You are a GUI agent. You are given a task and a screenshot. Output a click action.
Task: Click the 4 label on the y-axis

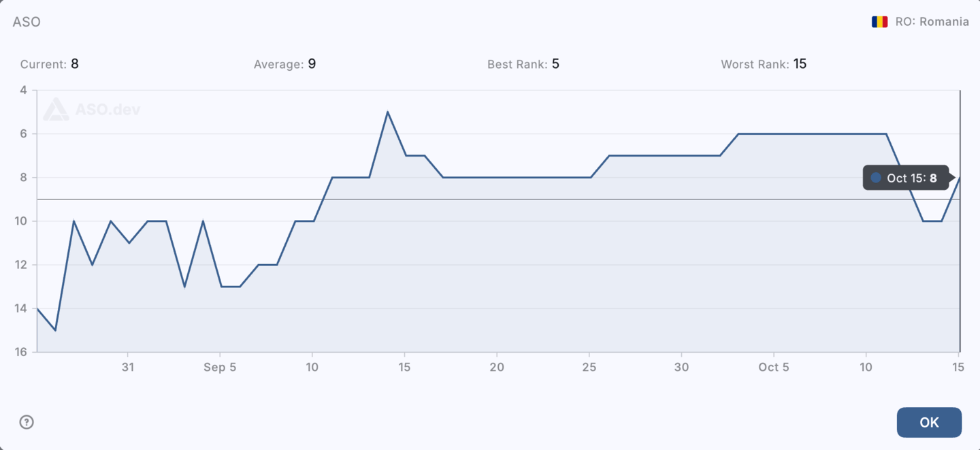click(24, 89)
